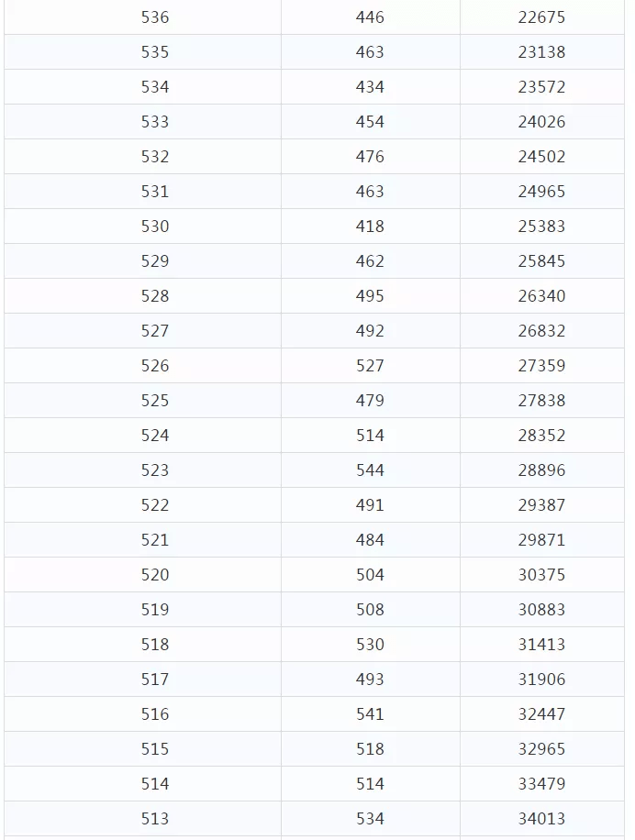The width and height of the screenshot is (635, 840).
Task: Select the cell showing 27359
Action: click(x=541, y=366)
